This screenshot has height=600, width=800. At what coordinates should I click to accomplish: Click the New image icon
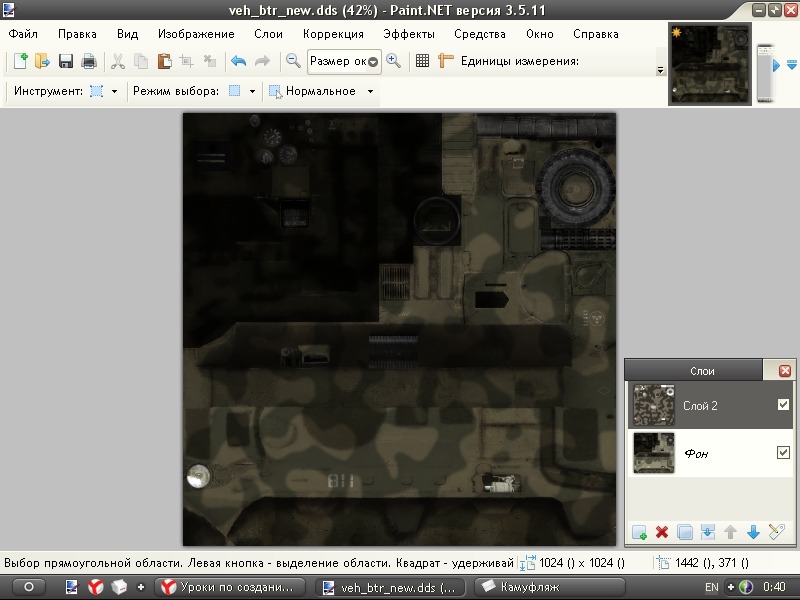tap(20, 61)
